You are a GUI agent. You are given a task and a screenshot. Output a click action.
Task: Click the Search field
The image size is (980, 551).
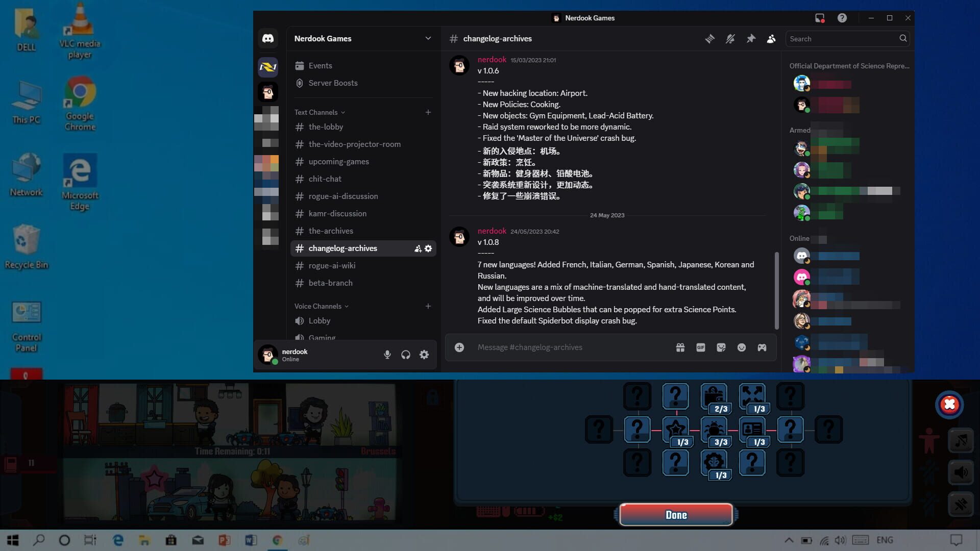click(x=842, y=38)
